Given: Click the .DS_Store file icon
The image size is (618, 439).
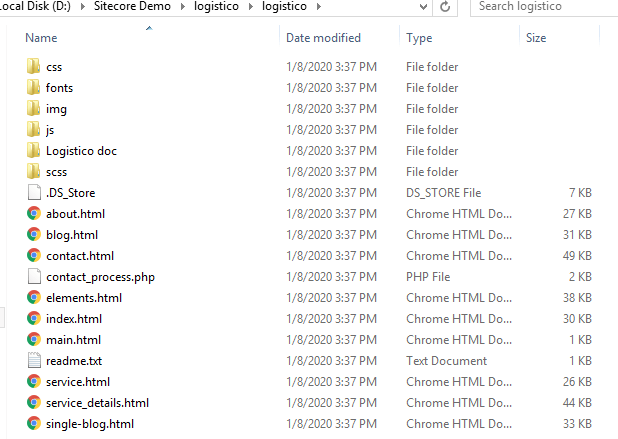Looking at the screenshot, I should point(34,193).
